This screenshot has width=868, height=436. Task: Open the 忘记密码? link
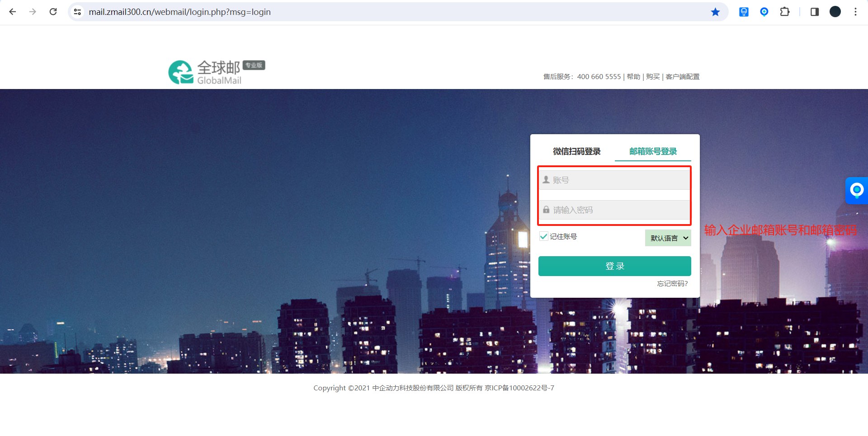tap(672, 284)
